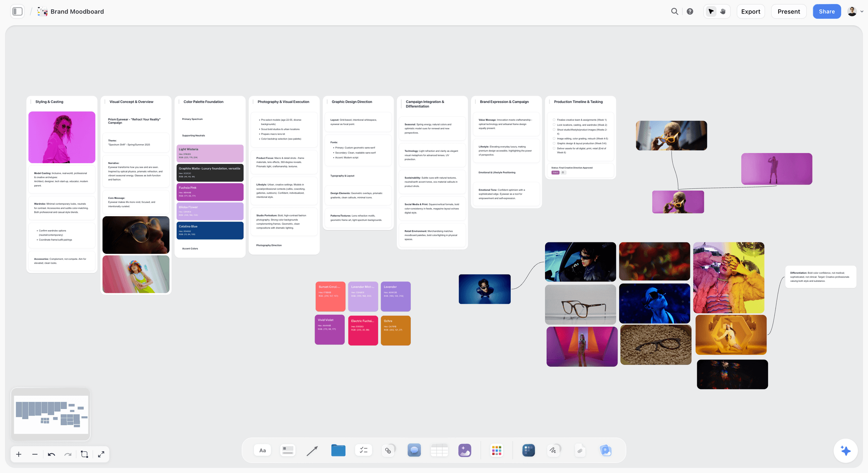Viewport: 868px width, 473px height.
Task: Add a text block with Aa tool
Action: (263, 450)
